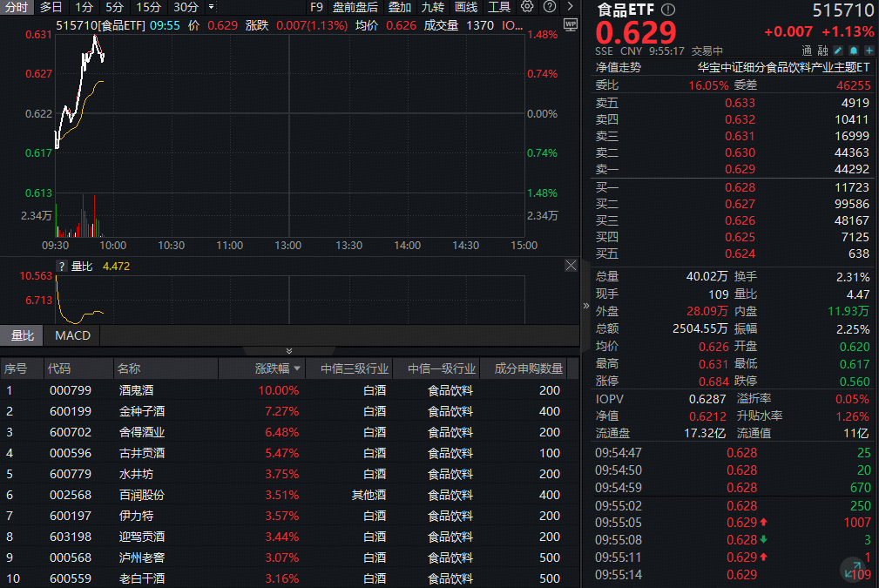Click the expand arrow at bottom-right corner
Image resolution: width=879 pixels, height=588 pixels.
point(852,568)
